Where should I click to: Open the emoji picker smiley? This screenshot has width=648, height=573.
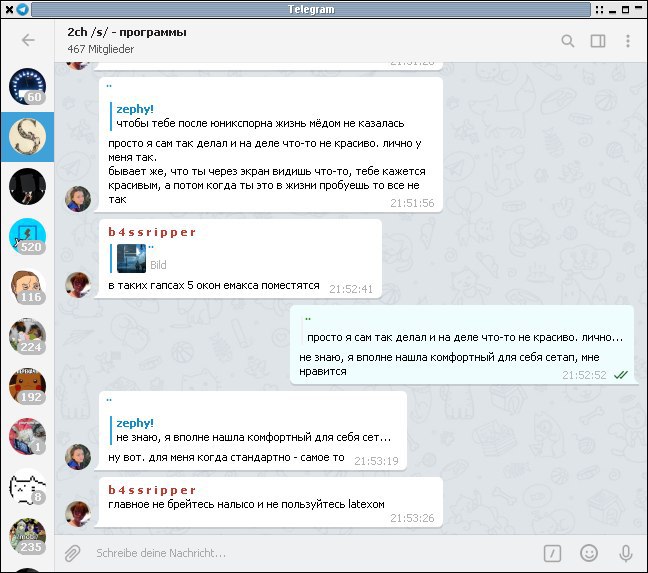pyautogui.click(x=589, y=553)
